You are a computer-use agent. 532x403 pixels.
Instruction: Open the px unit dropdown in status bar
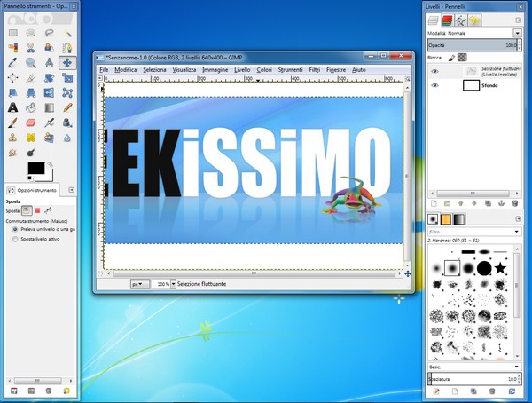pyautogui.click(x=139, y=284)
